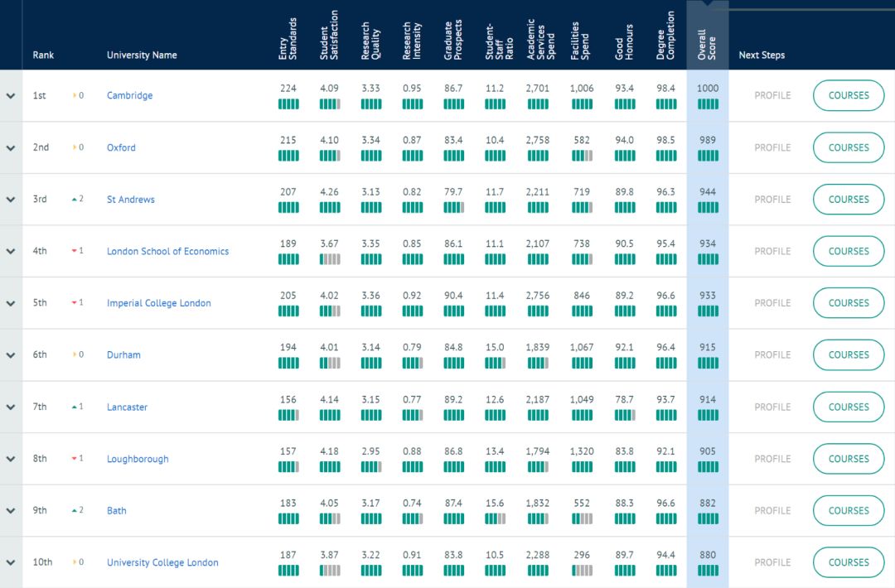Image resolution: width=895 pixels, height=588 pixels.
Task: Sort by Entry Standards column
Action: coord(288,39)
